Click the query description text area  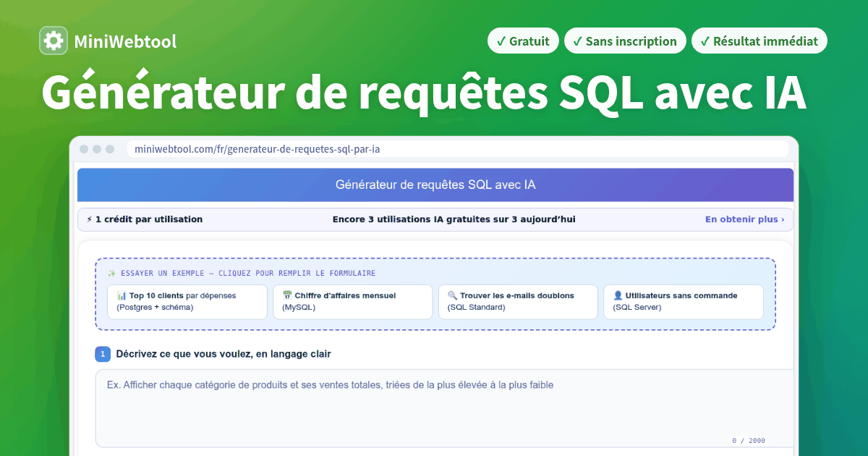445,408
